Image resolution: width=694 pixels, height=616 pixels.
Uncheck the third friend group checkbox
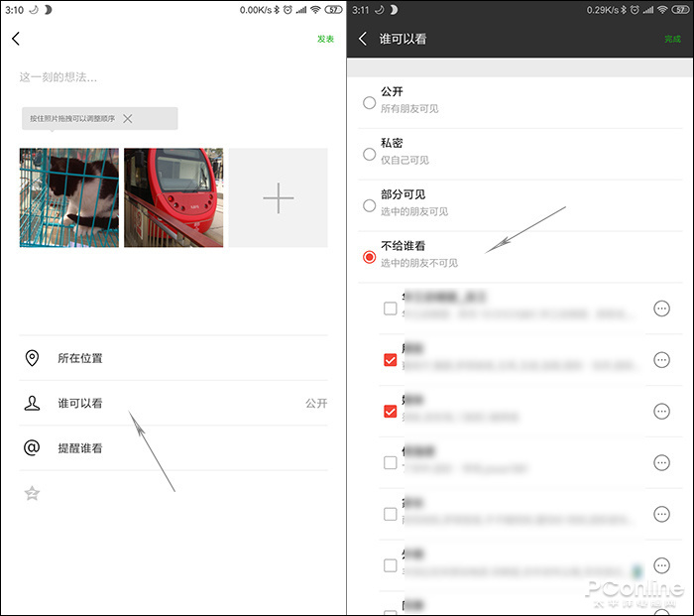point(390,411)
